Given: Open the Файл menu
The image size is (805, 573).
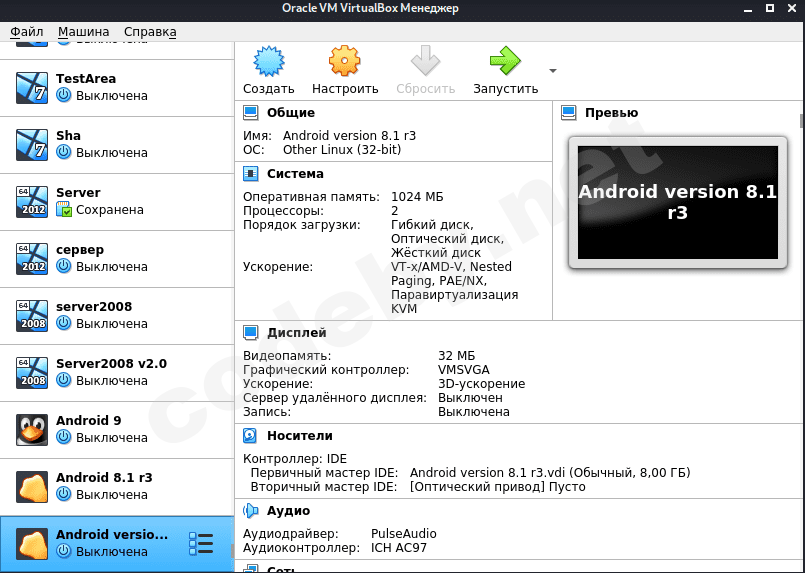Looking at the screenshot, I should click(x=27, y=32).
